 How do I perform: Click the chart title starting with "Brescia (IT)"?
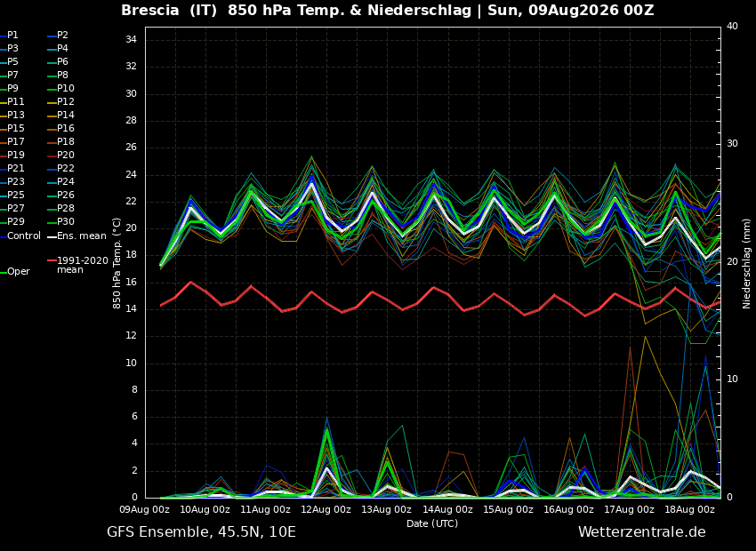click(x=387, y=10)
